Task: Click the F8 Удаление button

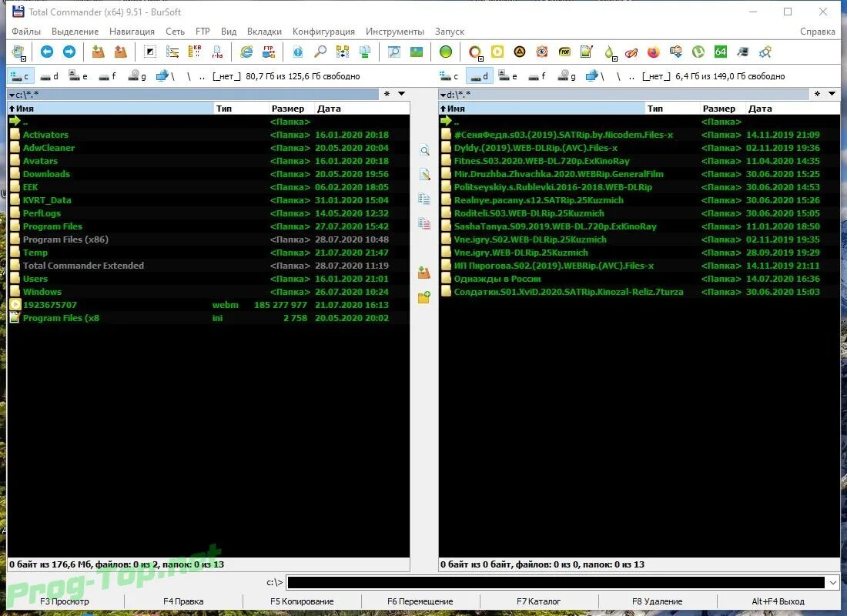Action: coord(658,601)
